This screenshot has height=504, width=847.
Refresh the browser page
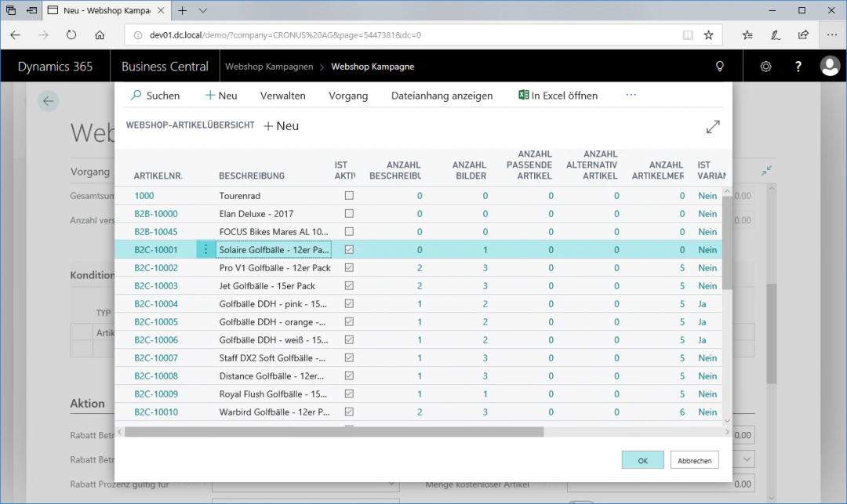71,35
